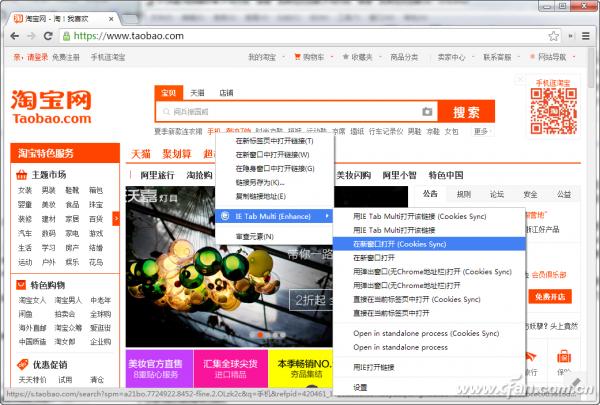Click the 免费注册 link
This screenshot has height=405, width=600.
click(66, 57)
